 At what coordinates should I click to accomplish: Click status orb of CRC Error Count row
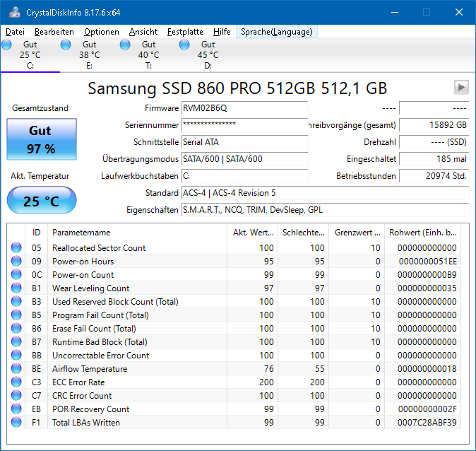point(16,395)
